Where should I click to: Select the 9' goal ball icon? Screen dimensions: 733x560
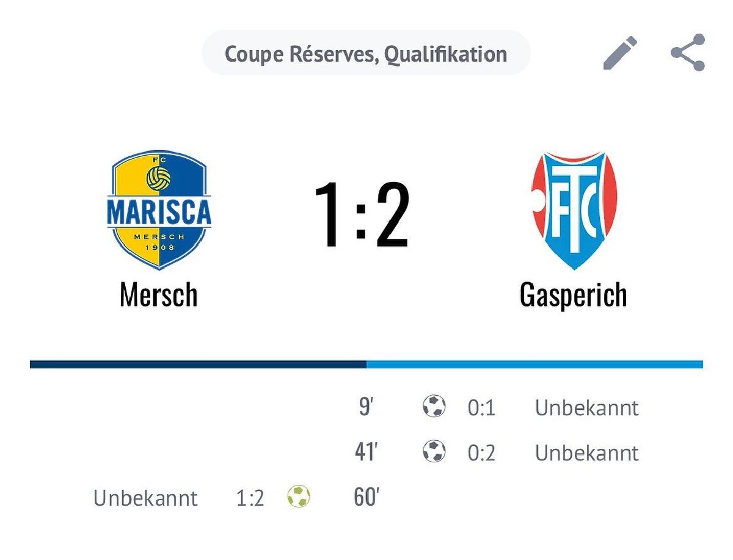click(434, 406)
